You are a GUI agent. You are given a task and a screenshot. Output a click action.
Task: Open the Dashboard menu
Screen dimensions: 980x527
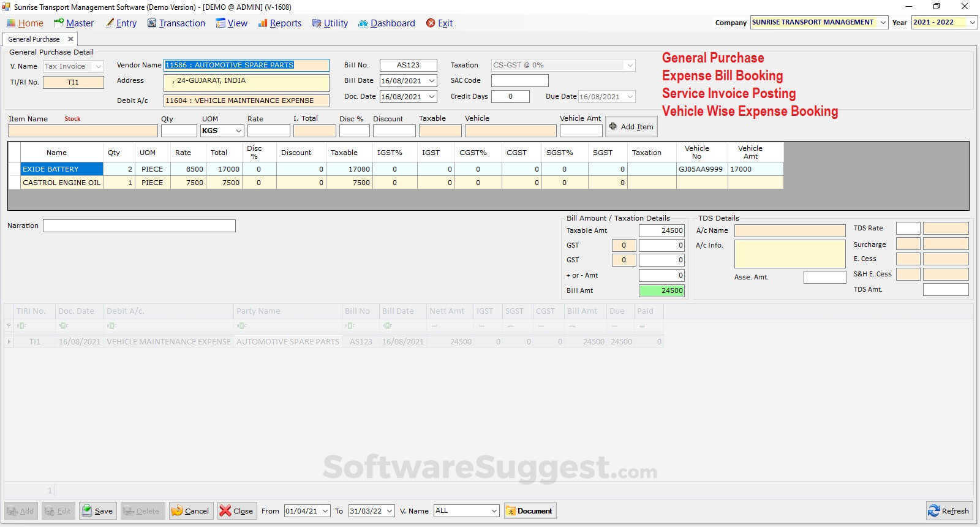pyautogui.click(x=386, y=23)
